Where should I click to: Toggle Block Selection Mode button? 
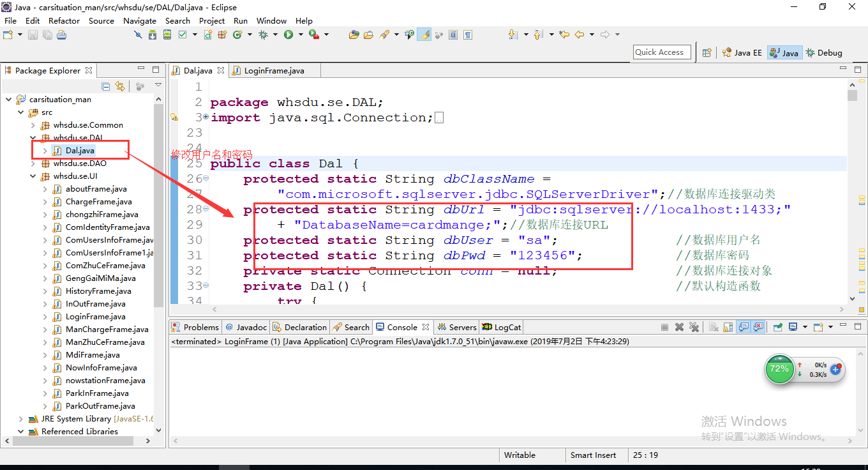tap(453, 34)
